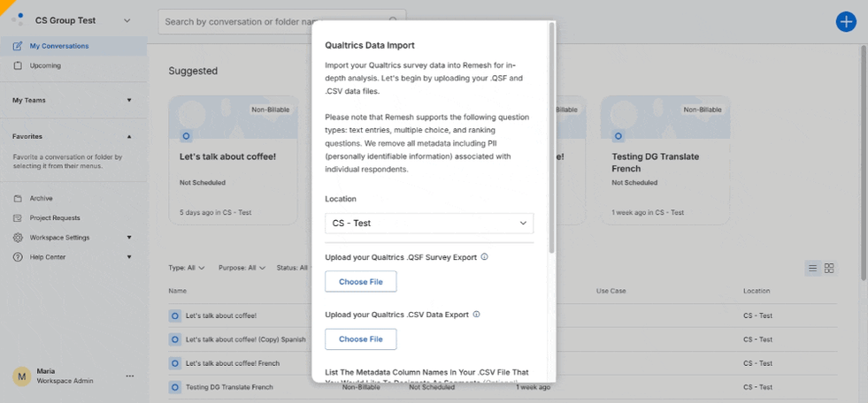Open the Let's talk about coffee! card
The width and height of the screenshot is (868, 403).
pos(233,160)
